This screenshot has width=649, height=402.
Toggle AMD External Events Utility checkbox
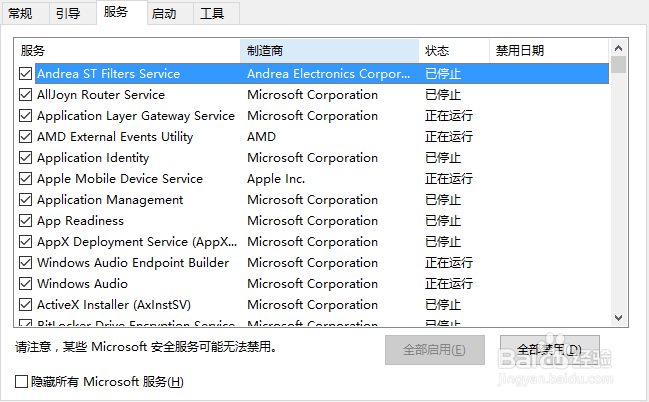25,137
